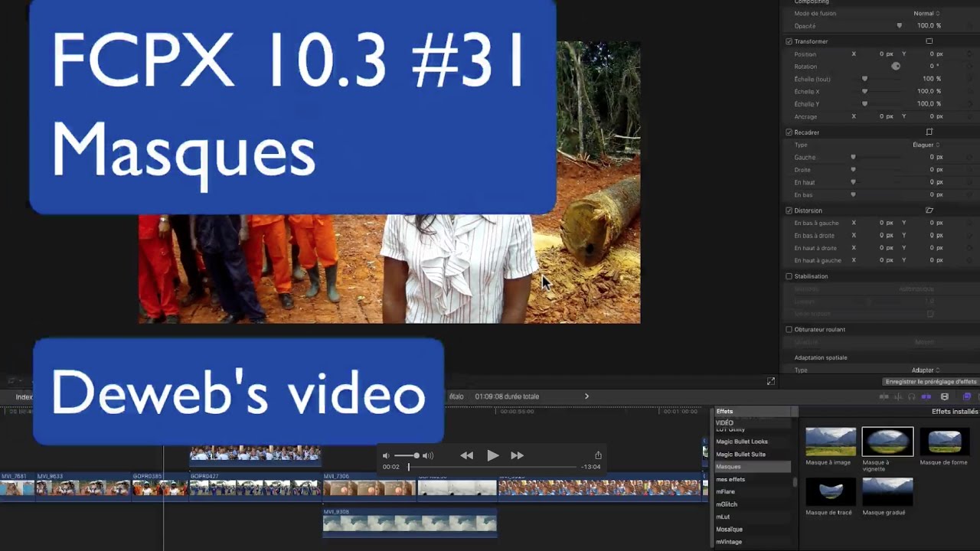Enable the Stabilisation checkbox
Screen dimensions: 980x551
pos(789,276)
